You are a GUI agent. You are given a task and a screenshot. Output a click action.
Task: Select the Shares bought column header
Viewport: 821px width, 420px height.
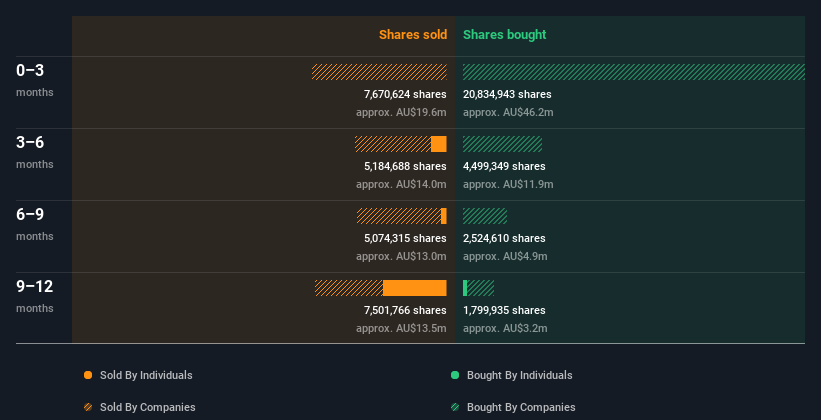click(x=505, y=35)
